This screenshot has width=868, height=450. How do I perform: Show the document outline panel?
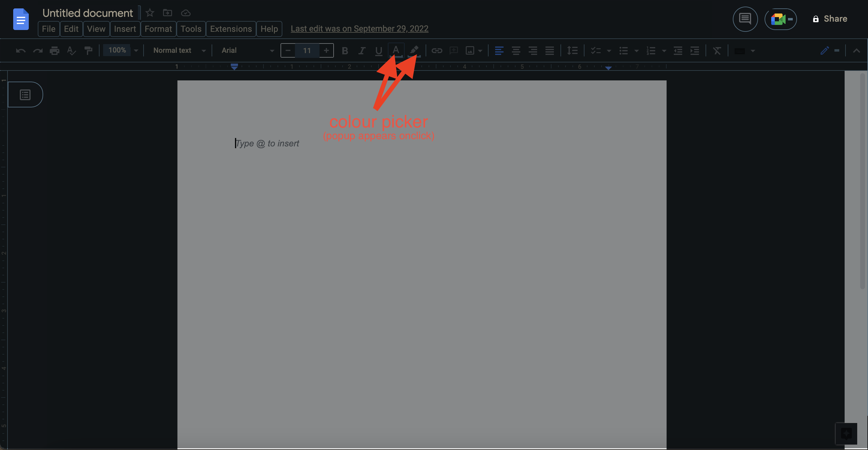(x=25, y=94)
